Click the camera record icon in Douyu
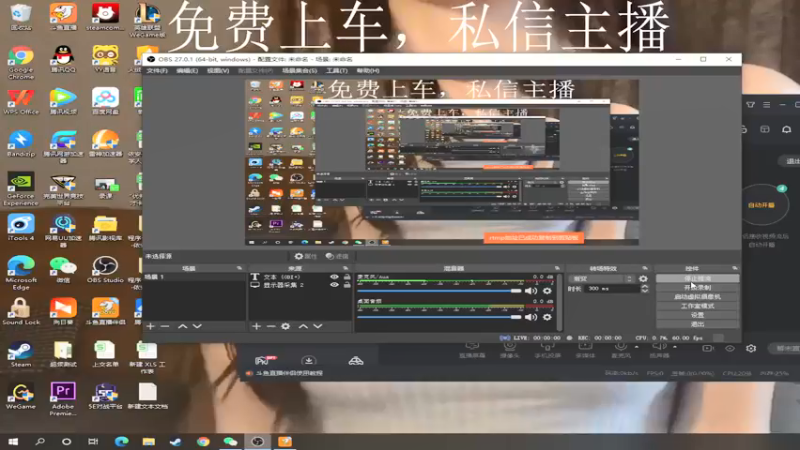Viewport: 800px width, 450px height. tap(708, 348)
